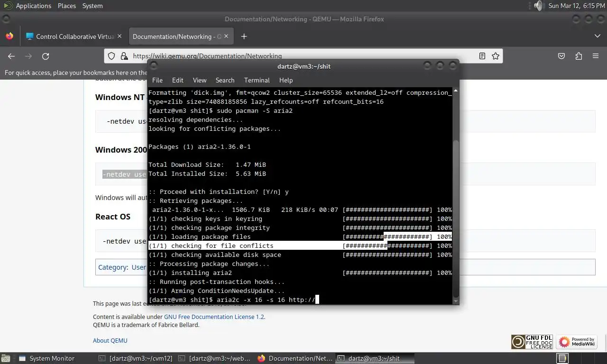
Task: Close the Control Collaborative Virtual tab
Action: [x=120, y=36]
